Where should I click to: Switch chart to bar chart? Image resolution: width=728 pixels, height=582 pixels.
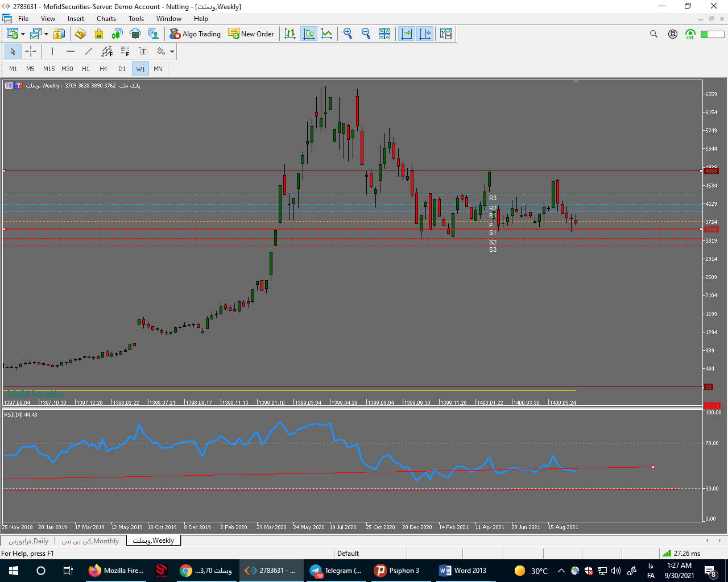tap(290, 34)
